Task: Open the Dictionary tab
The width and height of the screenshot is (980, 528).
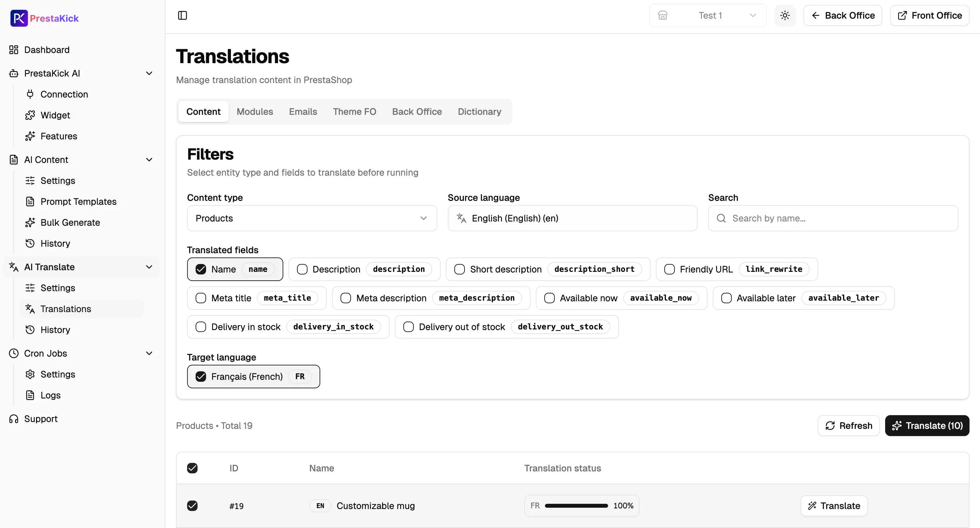Action: (479, 112)
